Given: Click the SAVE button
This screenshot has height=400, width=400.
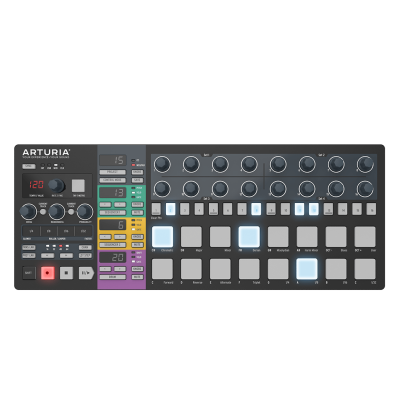Looking at the screenshot, I should (137, 180).
